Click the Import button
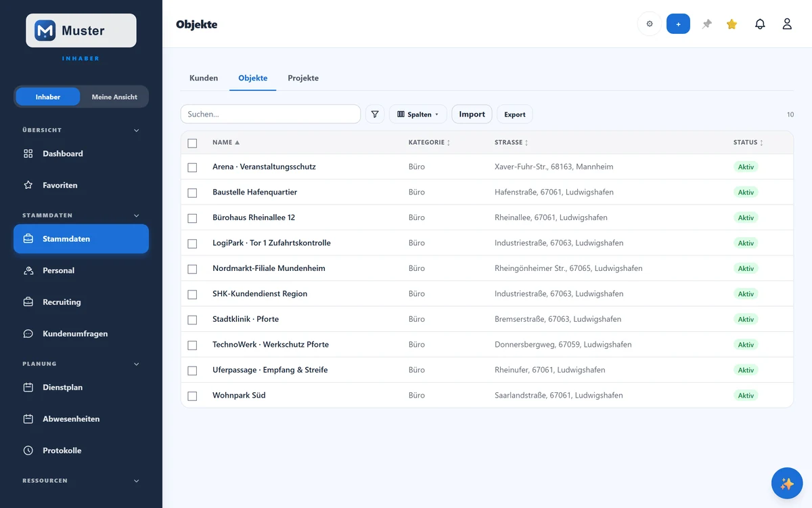This screenshot has height=508, width=812. tap(472, 114)
